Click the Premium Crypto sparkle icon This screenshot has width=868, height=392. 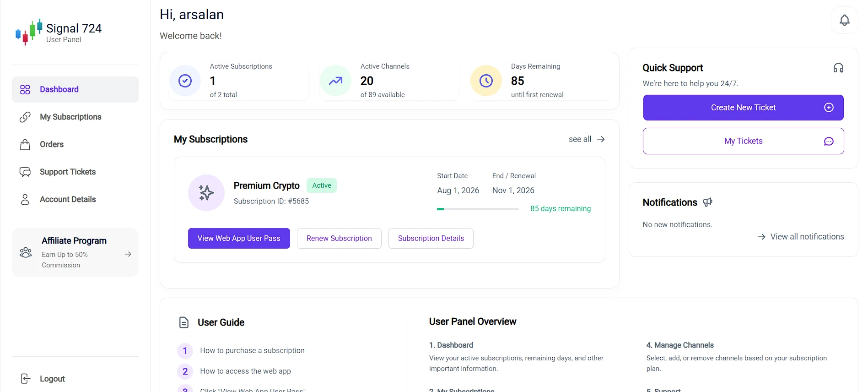pyautogui.click(x=206, y=193)
